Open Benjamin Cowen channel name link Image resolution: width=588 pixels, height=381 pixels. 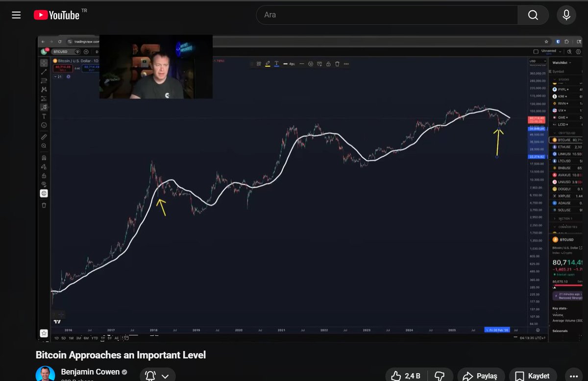[x=90, y=372]
